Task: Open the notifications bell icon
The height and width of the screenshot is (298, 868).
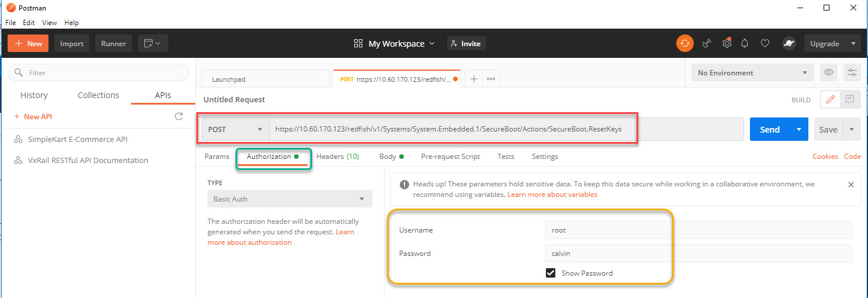Action: click(745, 43)
